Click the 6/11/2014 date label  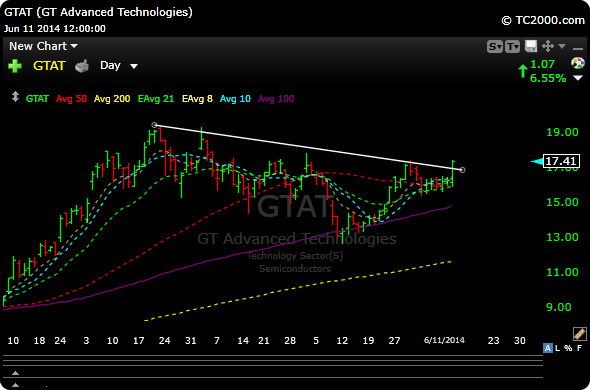click(x=444, y=340)
